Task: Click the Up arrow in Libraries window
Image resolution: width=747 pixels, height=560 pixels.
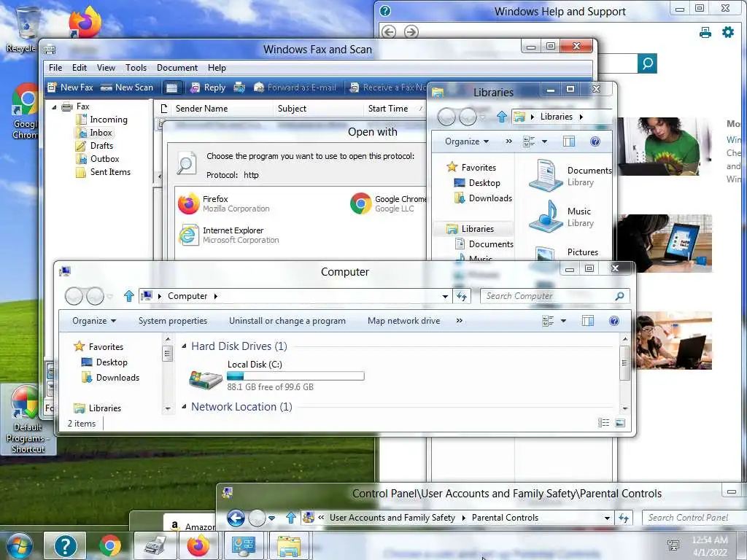Action: coord(502,117)
